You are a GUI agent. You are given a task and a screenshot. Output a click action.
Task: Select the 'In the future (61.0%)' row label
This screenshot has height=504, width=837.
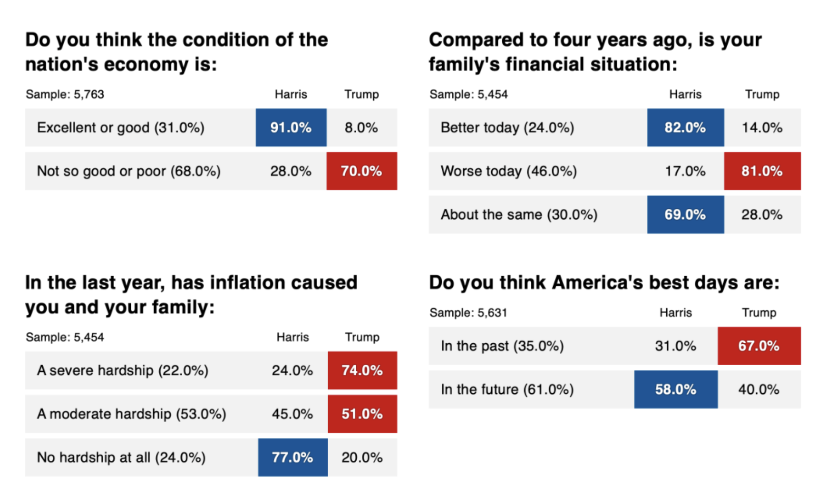coord(507,389)
